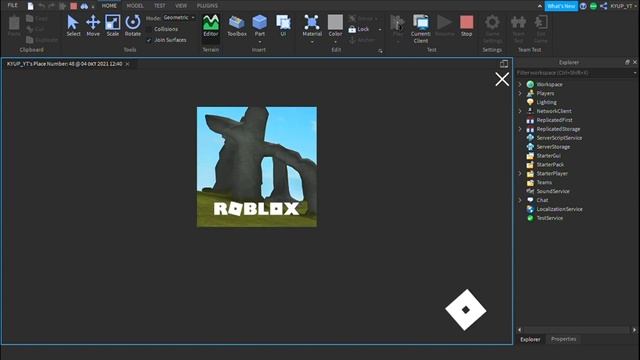Viewport: 640px width, 360px height.
Task: Select TestService in Explorer
Action: tap(549, 218)
